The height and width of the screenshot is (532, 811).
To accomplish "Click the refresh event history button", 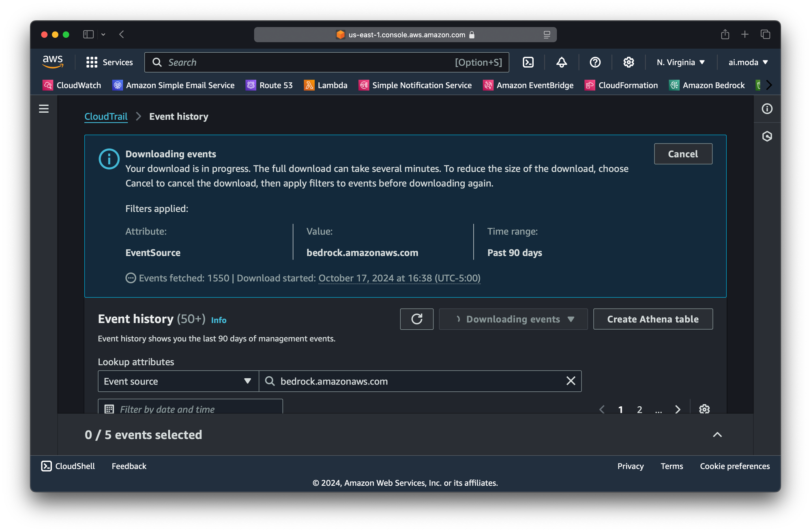I will (416, 319).
